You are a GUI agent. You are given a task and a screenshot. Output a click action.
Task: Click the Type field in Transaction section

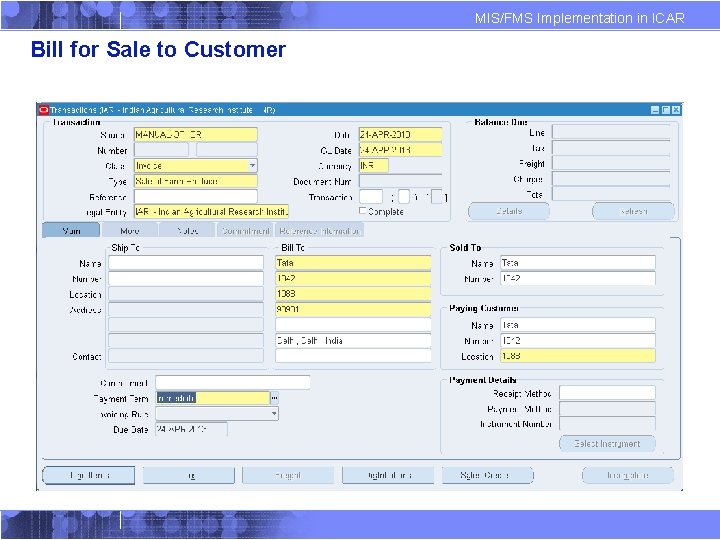pyautogui.click(x=196, y=181)
